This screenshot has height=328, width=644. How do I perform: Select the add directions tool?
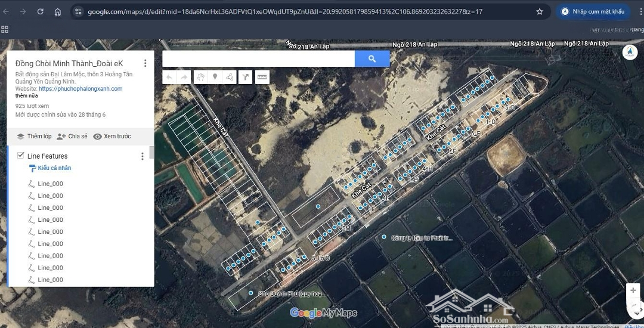[x=245, y=77]
